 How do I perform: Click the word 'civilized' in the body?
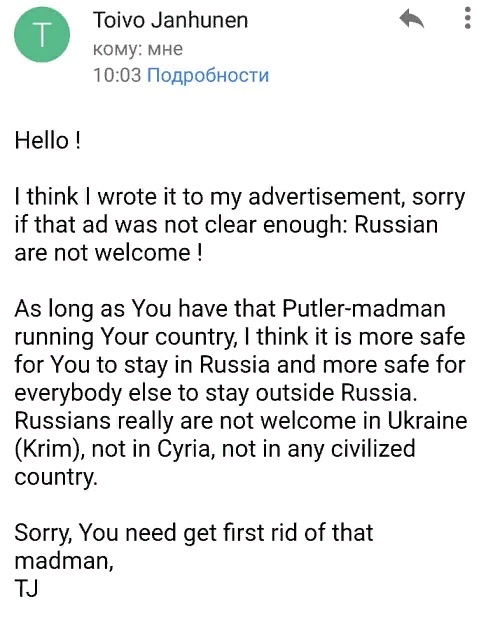(373, 449)
